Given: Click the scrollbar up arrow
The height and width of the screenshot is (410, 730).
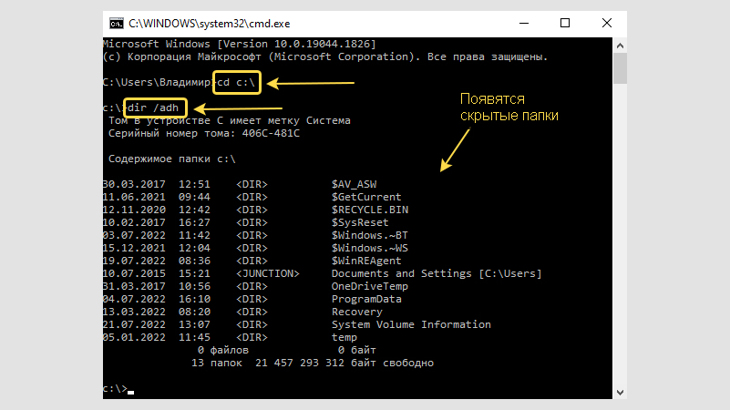Looking at the screenshot, I should pyautogui.click(x=620, y=45).
